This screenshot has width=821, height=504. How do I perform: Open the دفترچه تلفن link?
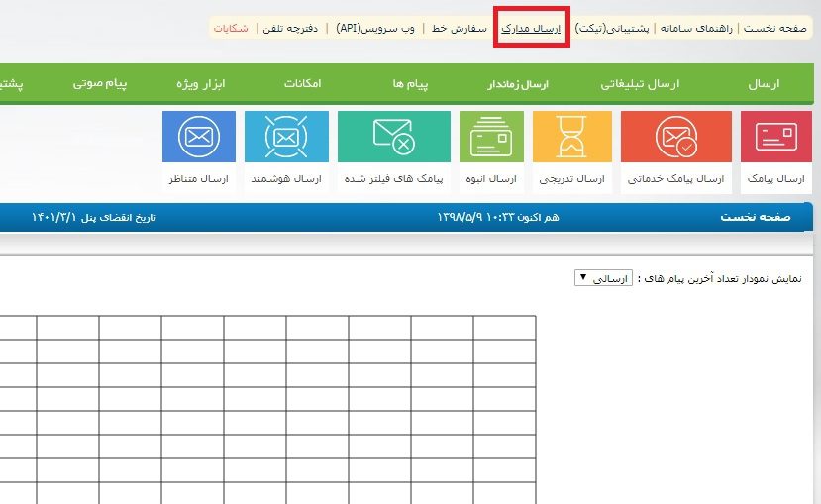(290, 29)
